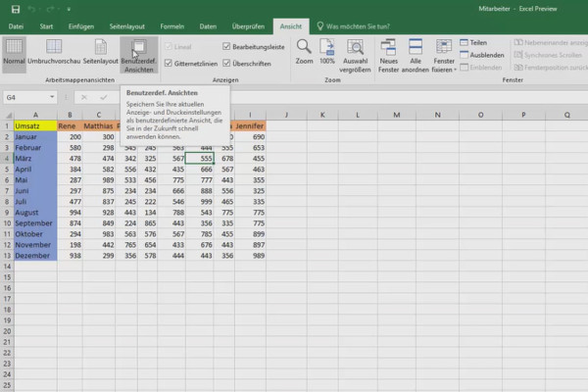Select cell with value 938 in Dezember row
The height and width of the screenshot is (392, 588).
pos(70,256)
